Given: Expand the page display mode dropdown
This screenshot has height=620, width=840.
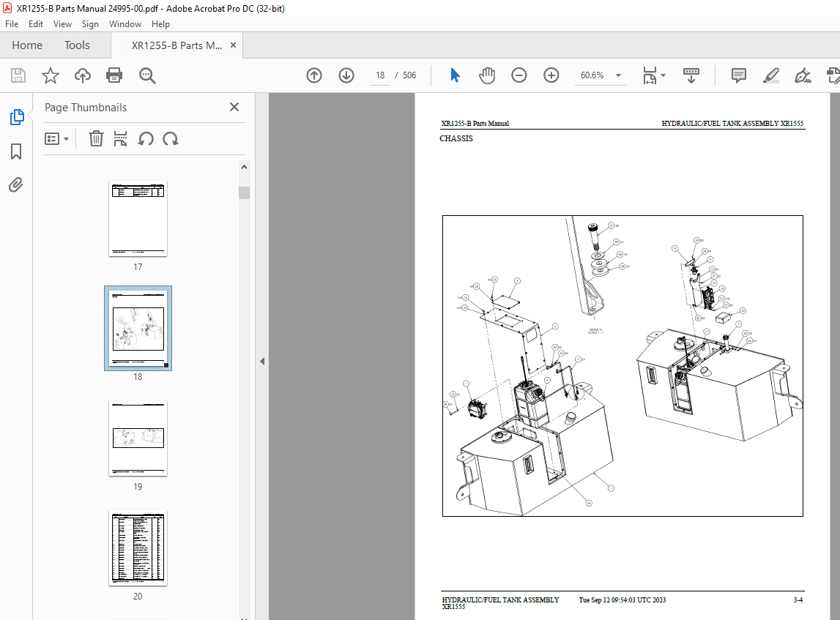Looking at the screenshot, I should point(664,75).
